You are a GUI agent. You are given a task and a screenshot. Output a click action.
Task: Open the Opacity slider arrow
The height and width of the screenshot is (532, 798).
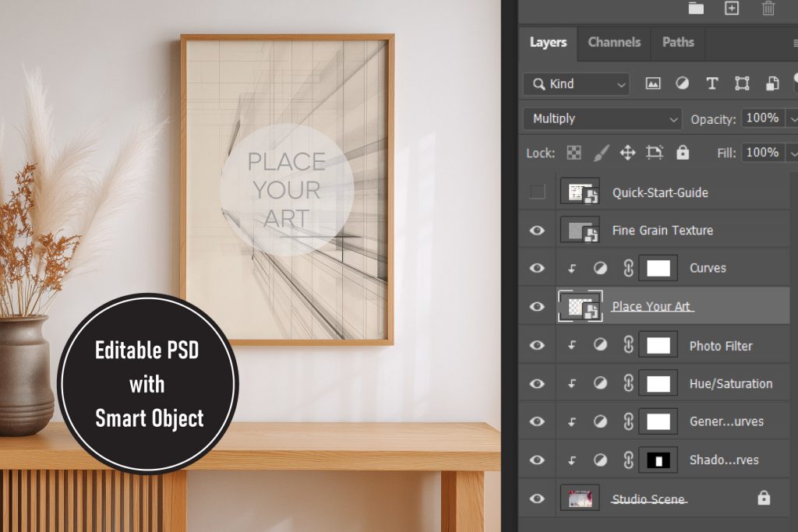pos(793,119)
